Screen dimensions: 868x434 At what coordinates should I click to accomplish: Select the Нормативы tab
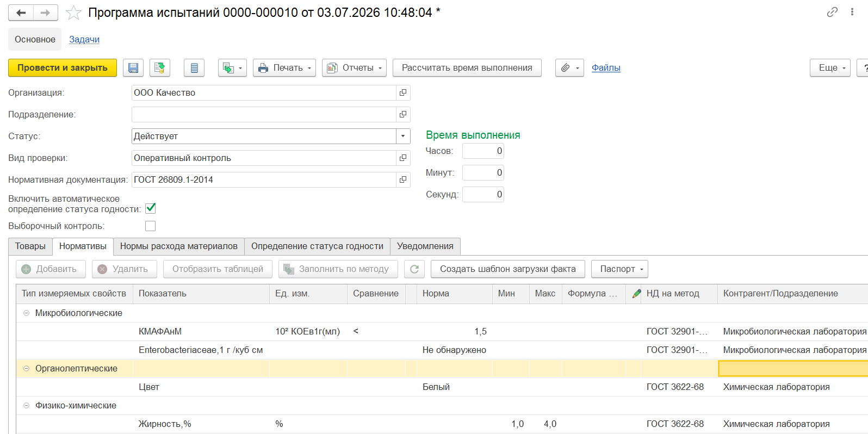[x=83, y=246]
